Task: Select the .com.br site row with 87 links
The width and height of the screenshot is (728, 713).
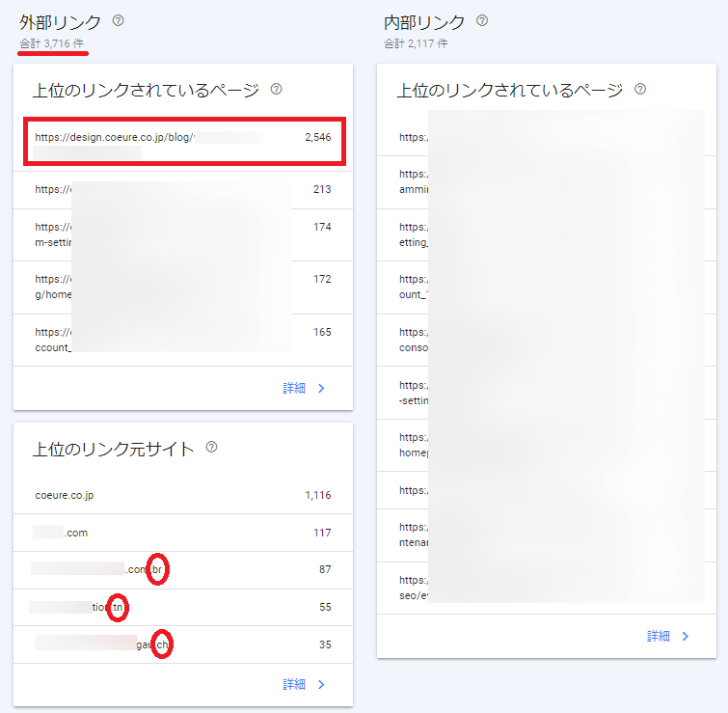Action: pos(183,569)
